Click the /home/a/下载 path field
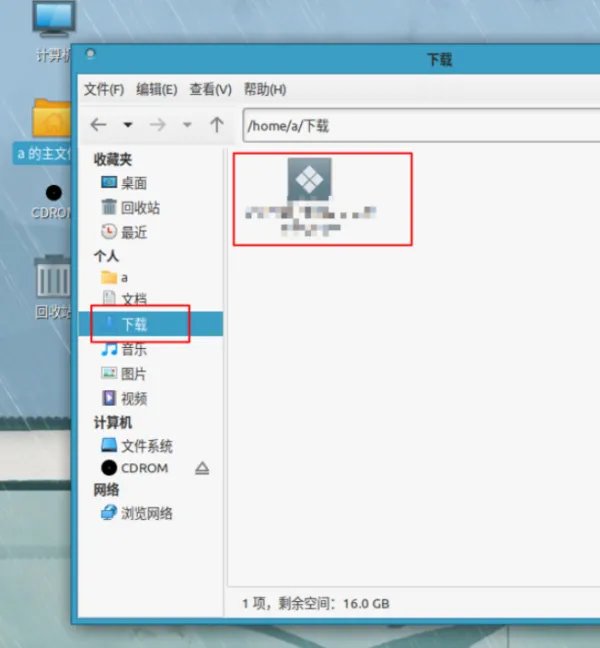Viewport: 600px width, 648px height. click(421, 126)
